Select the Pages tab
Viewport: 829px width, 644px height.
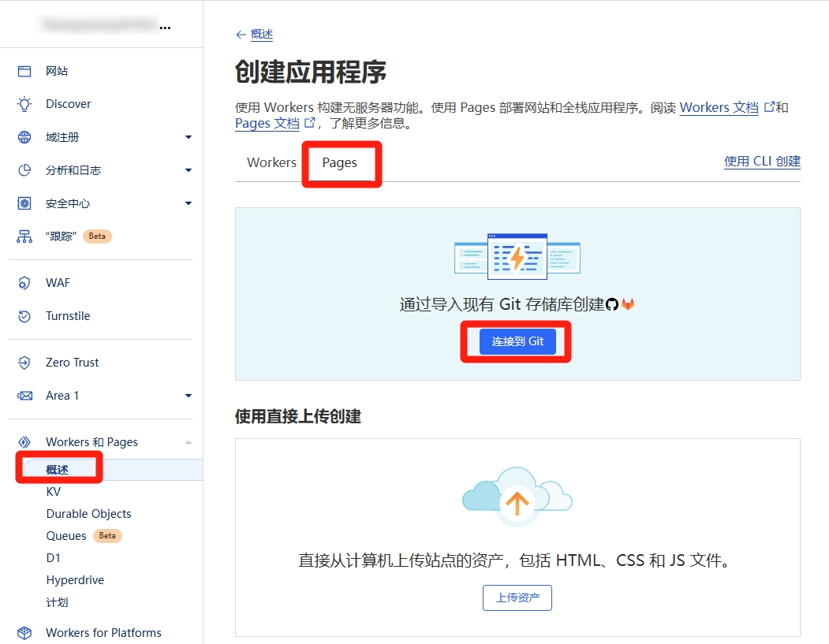(339, 162)
